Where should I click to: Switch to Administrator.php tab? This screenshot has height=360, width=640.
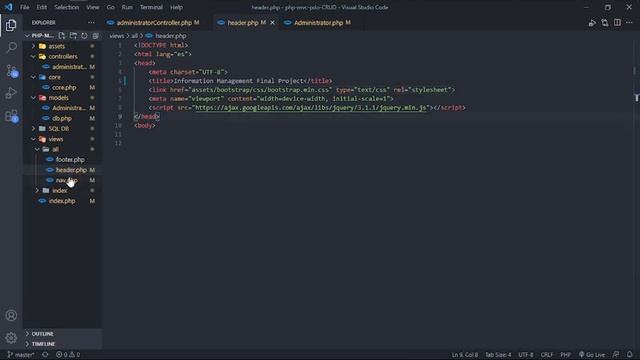pyautogui.click(x=318, y=23)
